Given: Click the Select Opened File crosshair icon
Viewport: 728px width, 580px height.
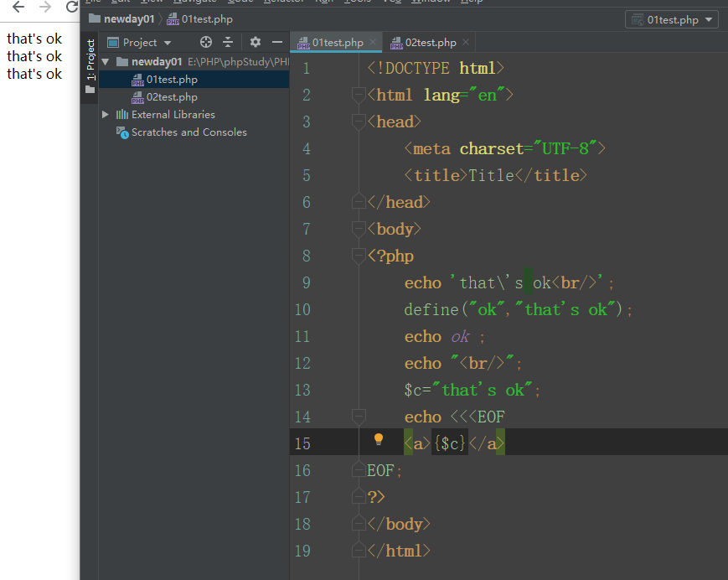Looking at the screenshot, I should click(206, 41).
